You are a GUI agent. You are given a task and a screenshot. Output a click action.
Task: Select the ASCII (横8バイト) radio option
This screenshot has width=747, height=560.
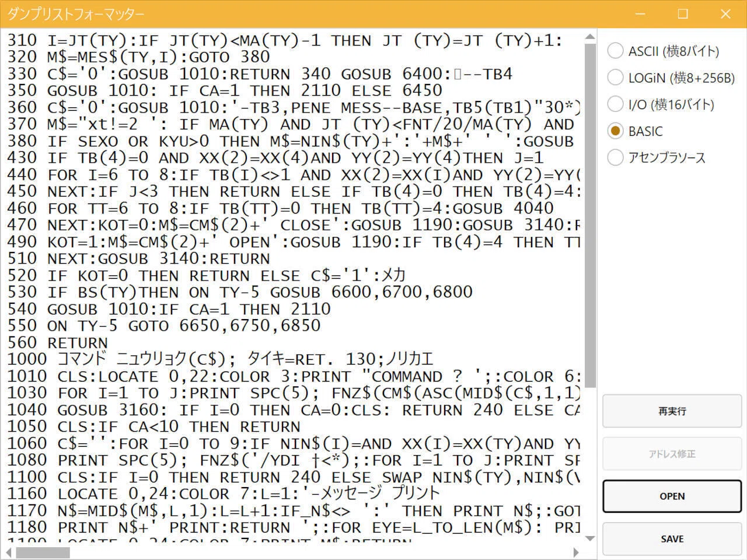click(x=663, y=51)
